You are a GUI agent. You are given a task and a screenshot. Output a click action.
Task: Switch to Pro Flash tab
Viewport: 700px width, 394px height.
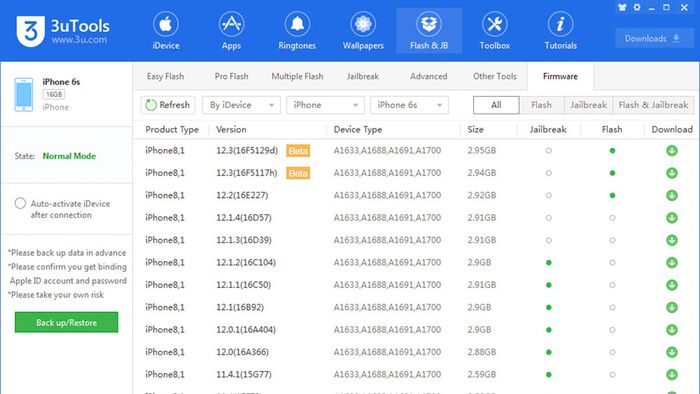coord(231,76)
